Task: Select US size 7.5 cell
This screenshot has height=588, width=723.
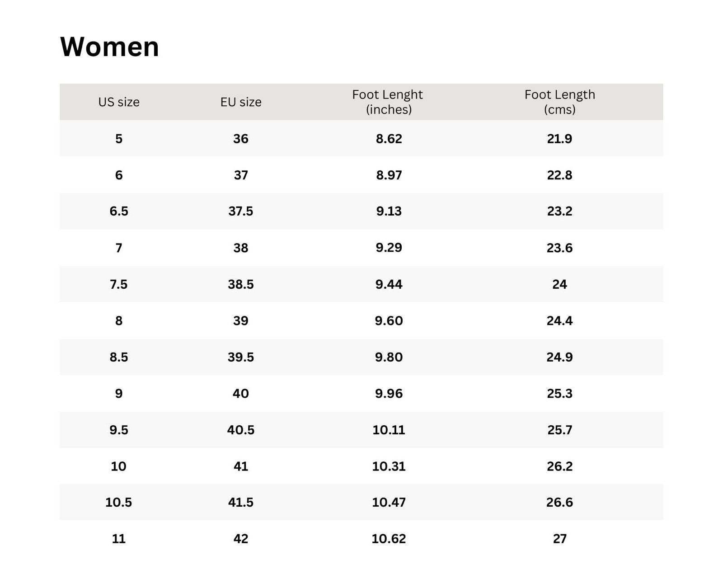Action: 119,284
